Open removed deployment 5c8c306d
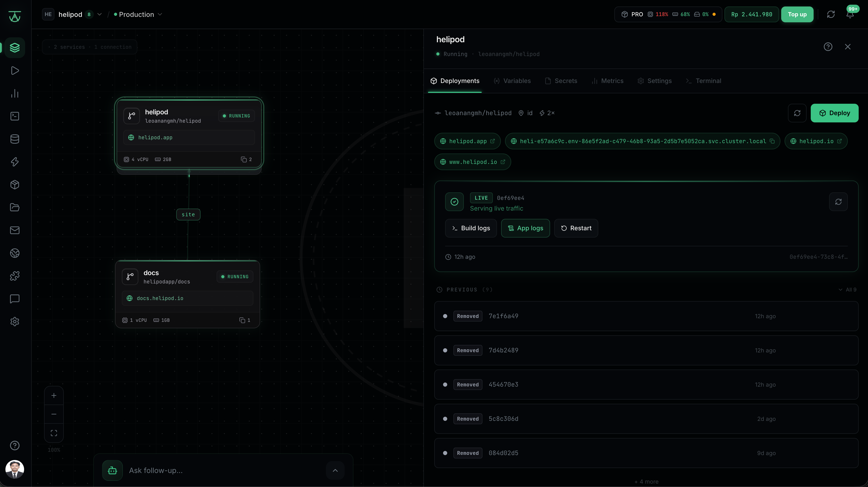Screen dimensions: 868x487 [x=646, y=419]
